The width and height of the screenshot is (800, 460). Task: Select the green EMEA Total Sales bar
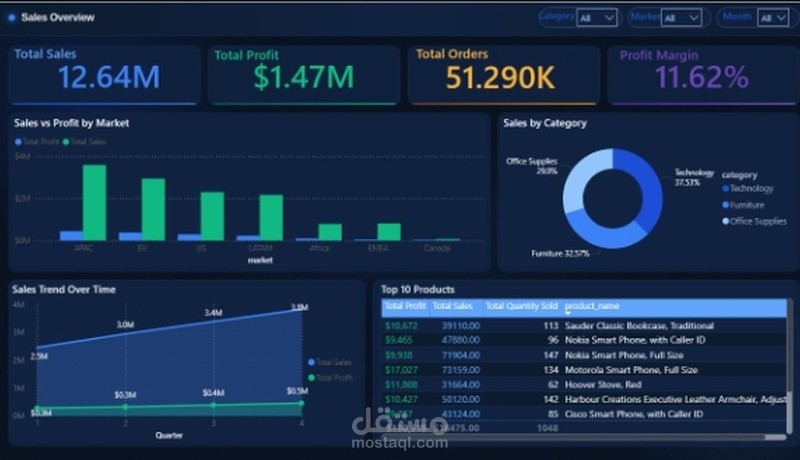tap(389, 232)
